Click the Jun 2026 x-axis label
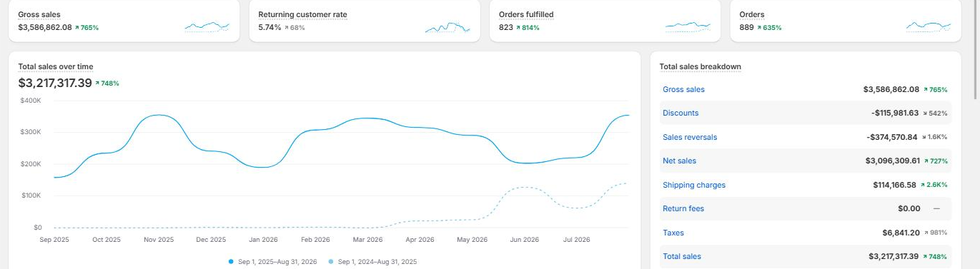Viewport: 980px width, 269px height. [525, 240]
